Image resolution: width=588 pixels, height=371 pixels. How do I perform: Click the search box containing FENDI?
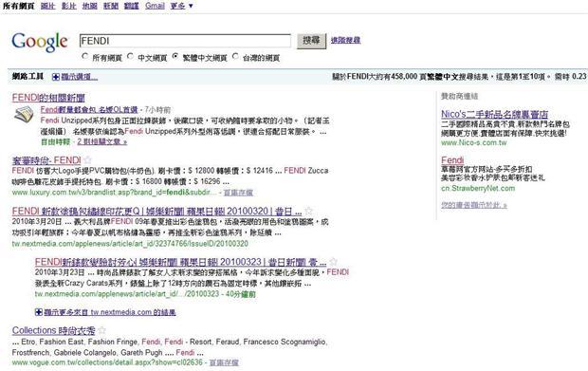pos(185,41)
